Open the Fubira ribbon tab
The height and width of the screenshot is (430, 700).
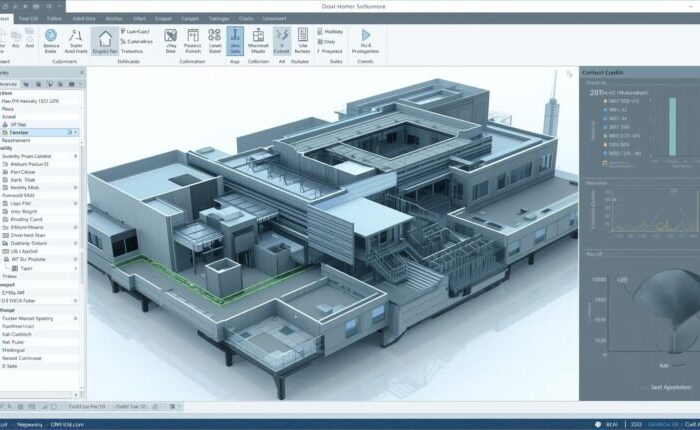[54, 19]
